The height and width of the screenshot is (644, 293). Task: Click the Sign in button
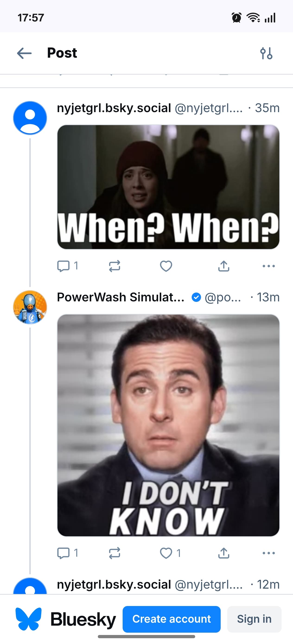[254, 619]
